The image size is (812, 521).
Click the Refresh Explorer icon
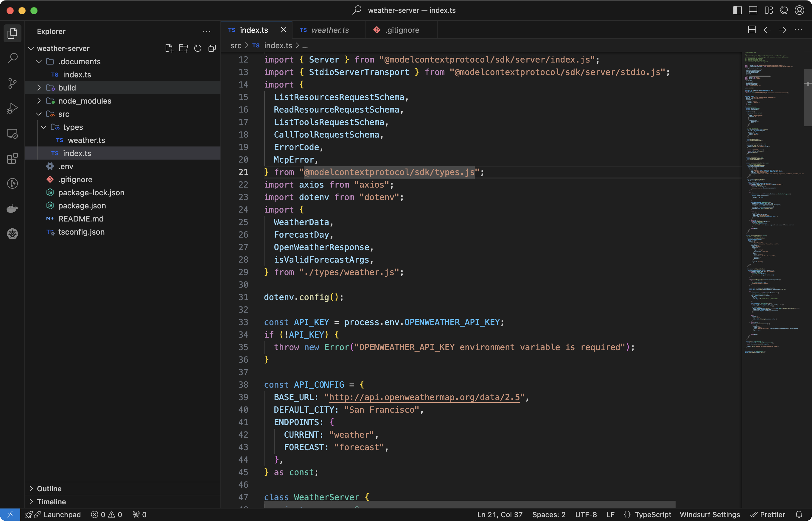coord(198,48)
